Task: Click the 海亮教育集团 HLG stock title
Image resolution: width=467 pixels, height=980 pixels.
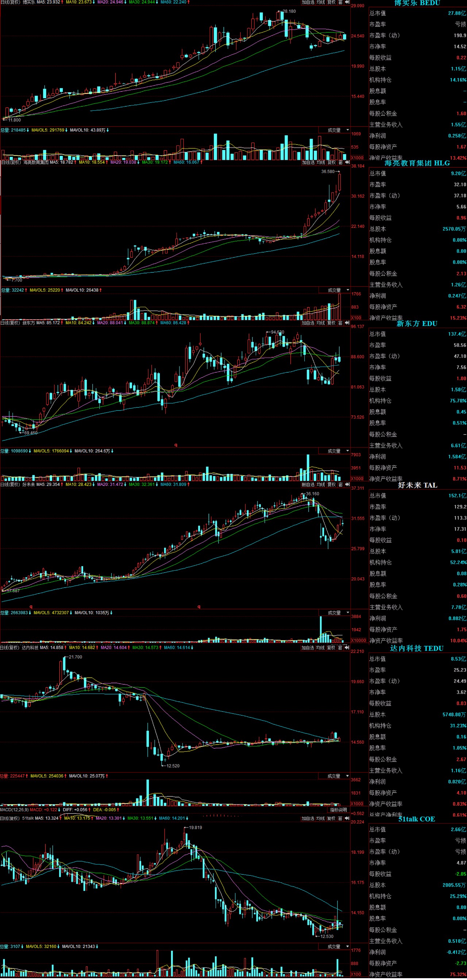Action: click(x=417, y=163)
